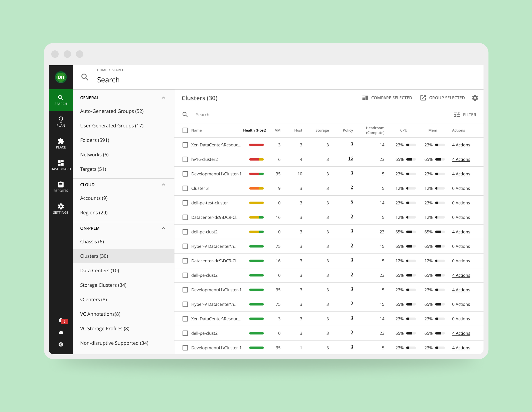This screenshot has width=532, height=412.
Task: Click the SEARCH breadcrumb item
Action: coord(118,70)
